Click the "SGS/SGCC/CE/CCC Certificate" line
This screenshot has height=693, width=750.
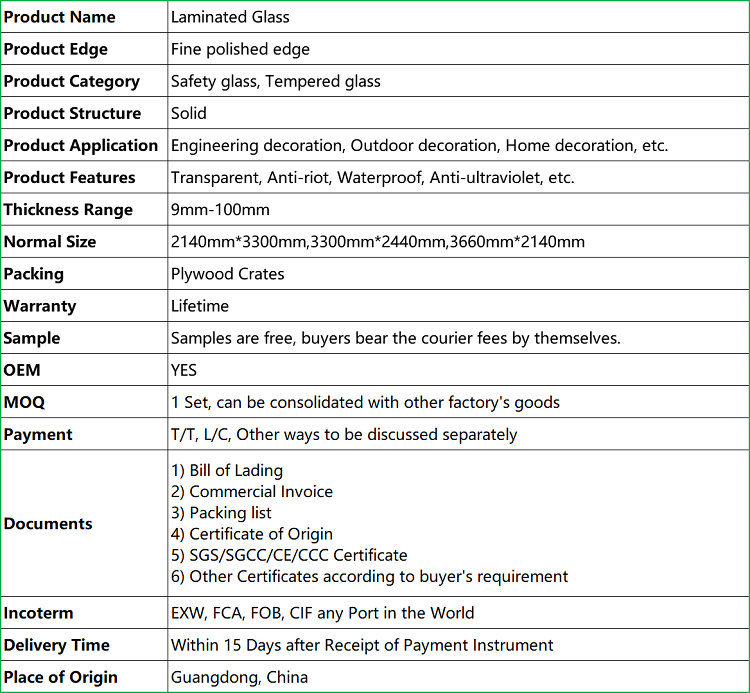(x=289, y=555)
